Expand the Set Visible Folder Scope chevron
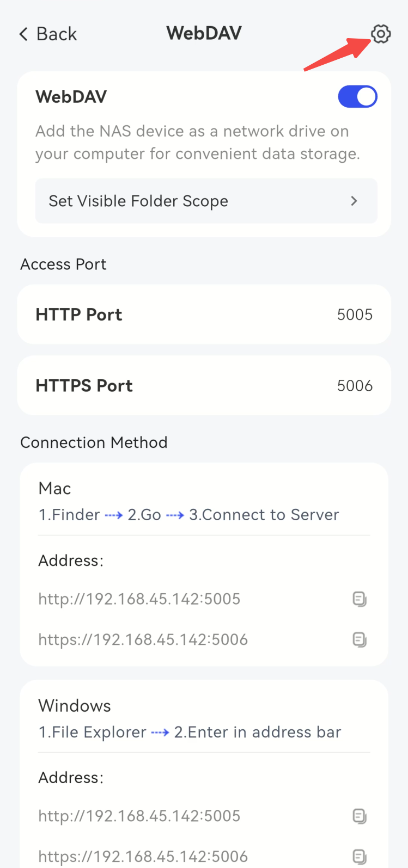Image resolution: width=408 pixels, height=868 pixels. click(x=354, y=201)
